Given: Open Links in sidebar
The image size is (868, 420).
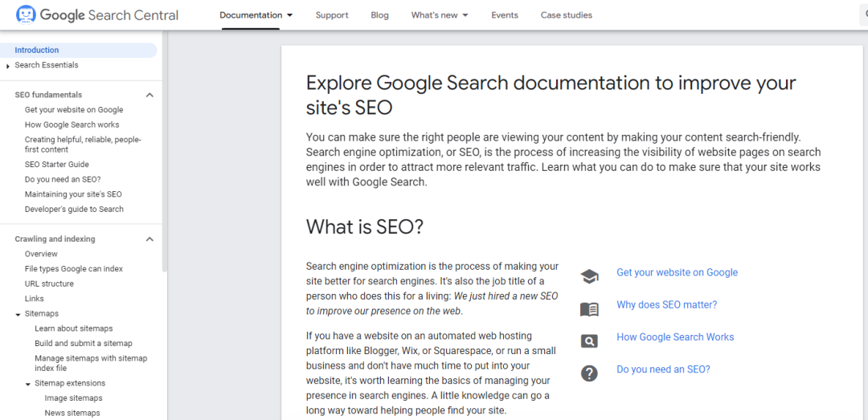Looking at the screenshot, I should (35, 299).
